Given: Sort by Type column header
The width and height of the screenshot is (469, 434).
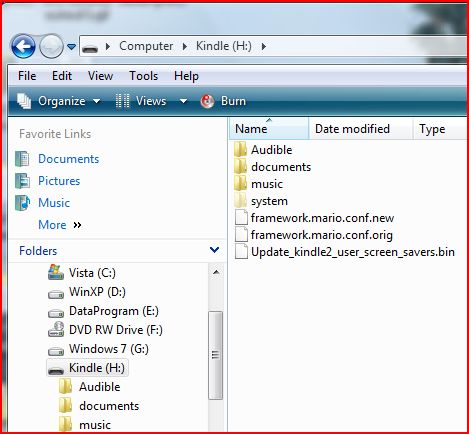Looking at the screenshot, I should (440, 129).
